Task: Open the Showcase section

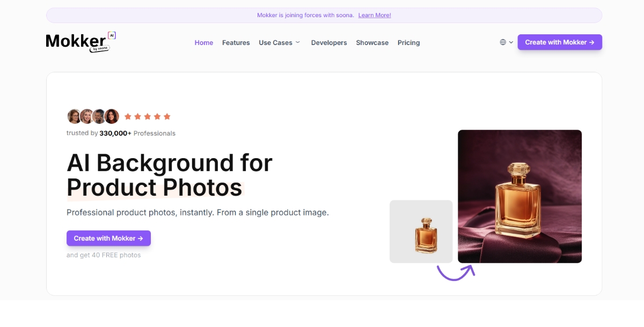Action: coord(372,42)
